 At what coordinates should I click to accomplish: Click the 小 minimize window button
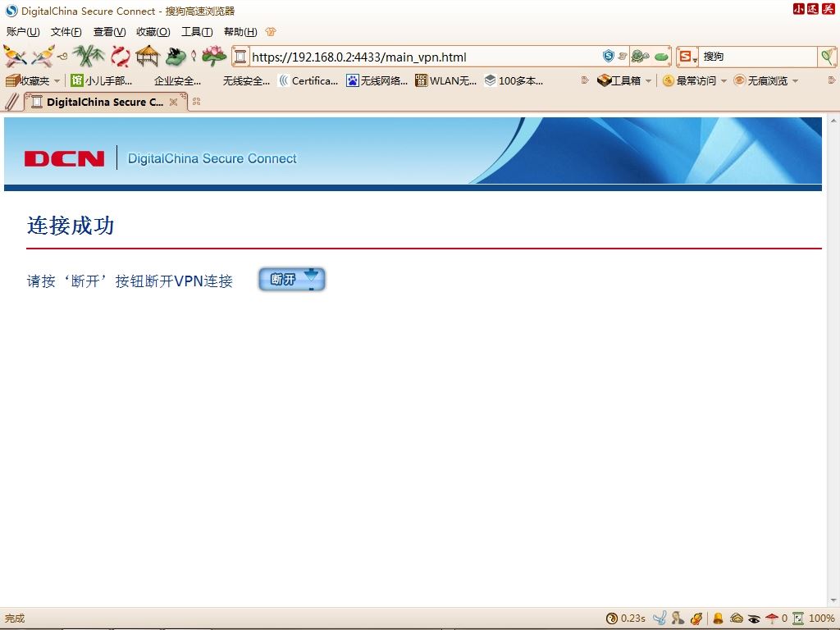799,9
